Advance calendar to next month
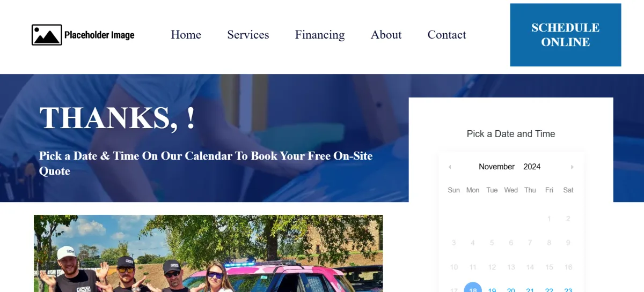644x292 pixels. tap(572, 167)
